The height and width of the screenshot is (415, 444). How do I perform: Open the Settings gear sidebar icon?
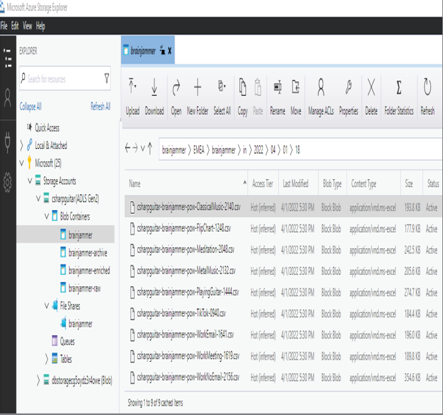[8, 182]
